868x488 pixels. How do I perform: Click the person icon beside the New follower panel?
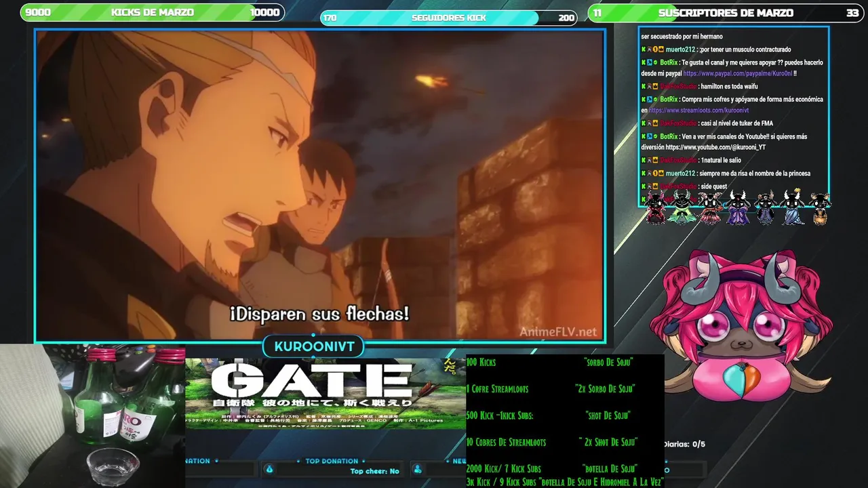coord(418,469)
